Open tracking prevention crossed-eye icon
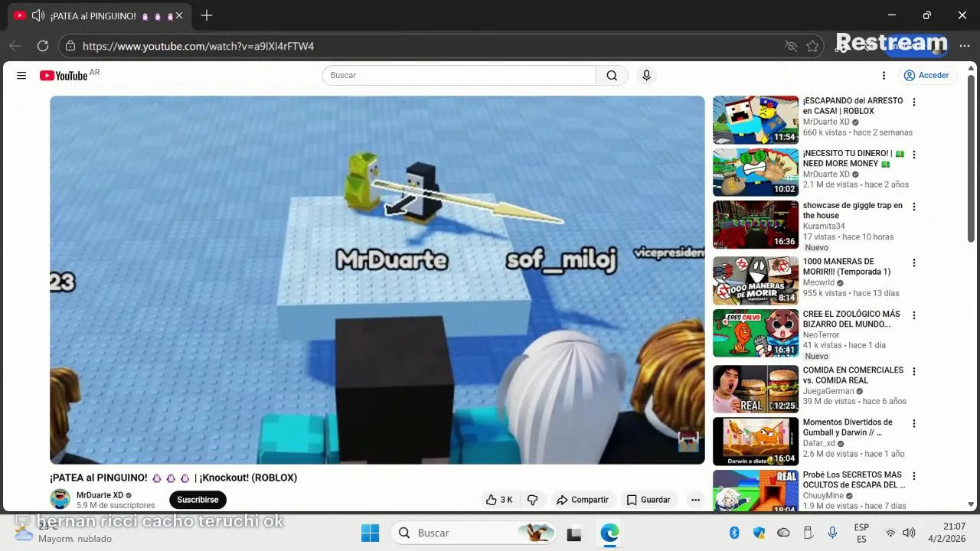The width and height of the screenshot is (980, 551). 791,46
